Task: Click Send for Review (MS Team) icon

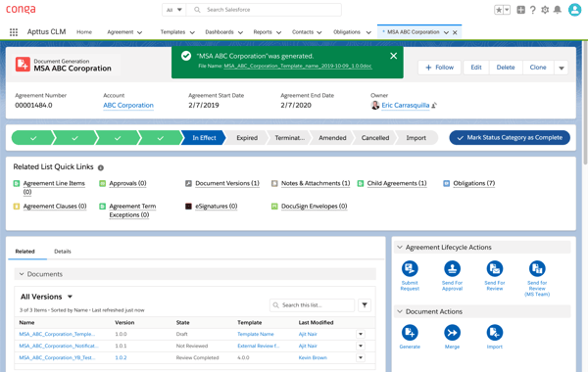Action: coord(537,268)
